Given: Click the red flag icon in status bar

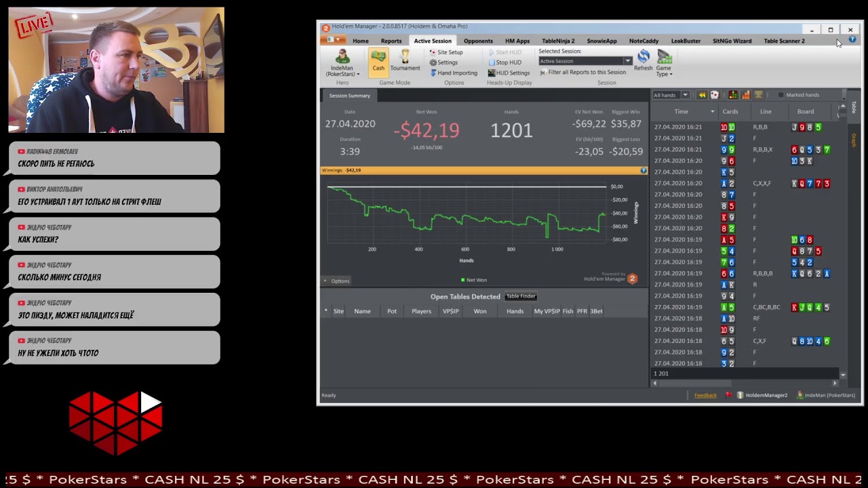Looking at the screenshot, I should 728,395.
